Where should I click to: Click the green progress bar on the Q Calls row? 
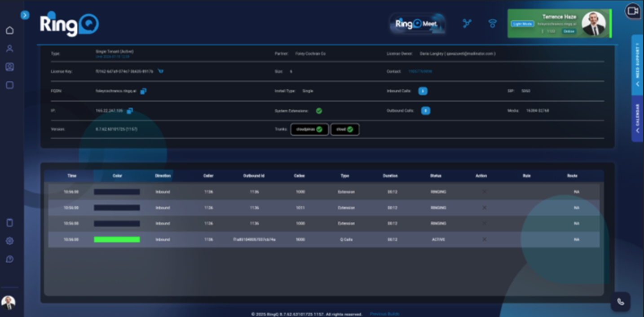116,239
